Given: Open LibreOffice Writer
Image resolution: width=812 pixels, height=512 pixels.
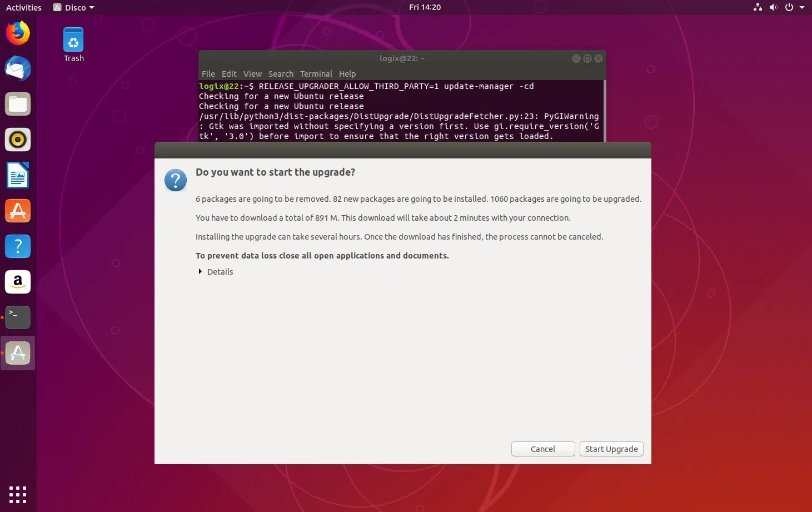Looking at the screenshot, I should point(18,175).
